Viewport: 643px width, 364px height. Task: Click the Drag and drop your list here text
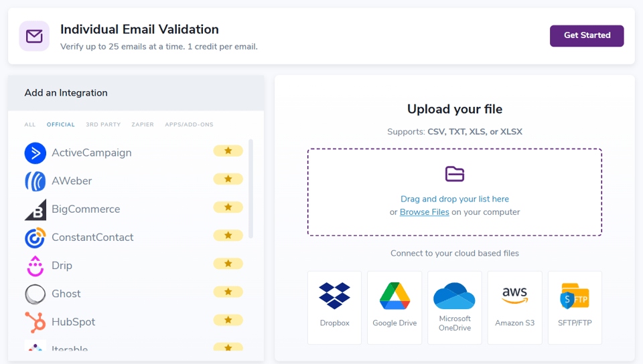(455, 199)
